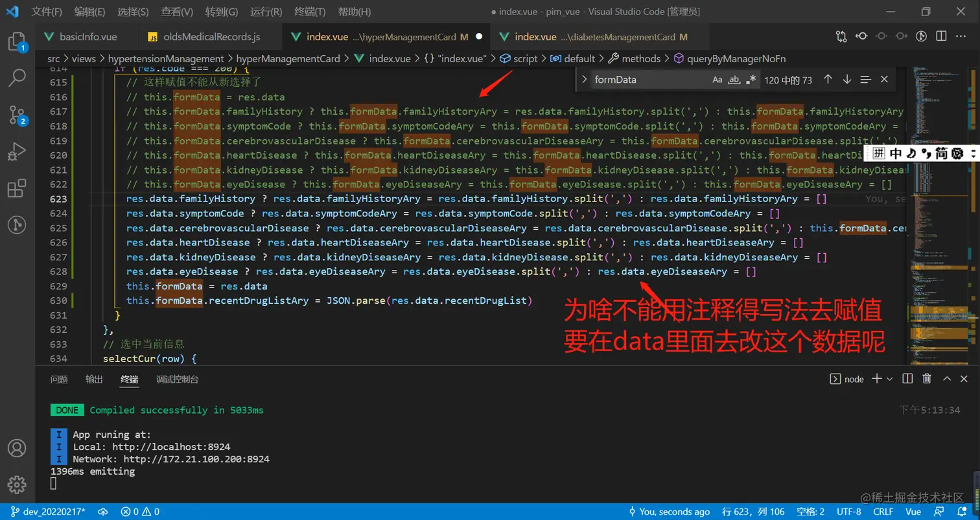
Task: Open the Manage gear in activity bar
Action: tap(16, 484)
